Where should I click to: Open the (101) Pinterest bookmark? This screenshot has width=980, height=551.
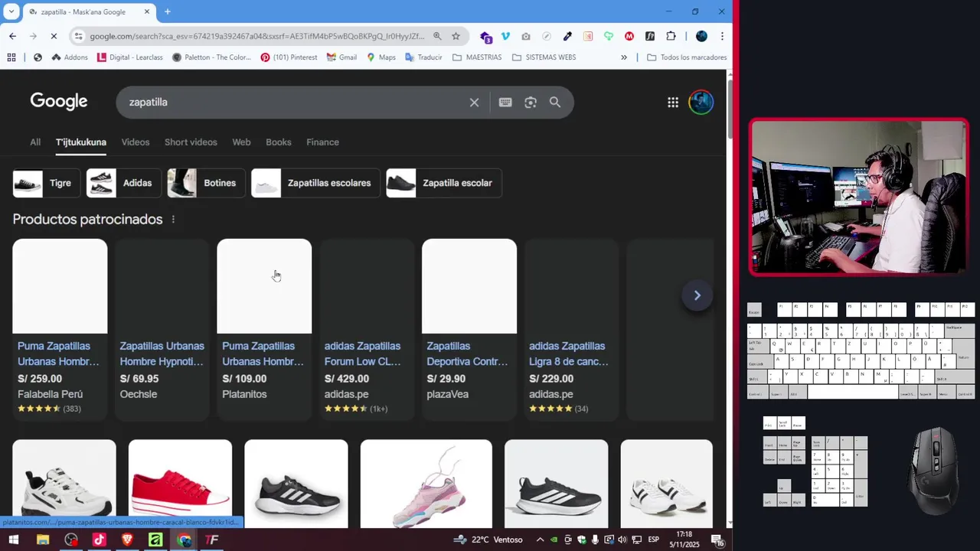point(289,57)
